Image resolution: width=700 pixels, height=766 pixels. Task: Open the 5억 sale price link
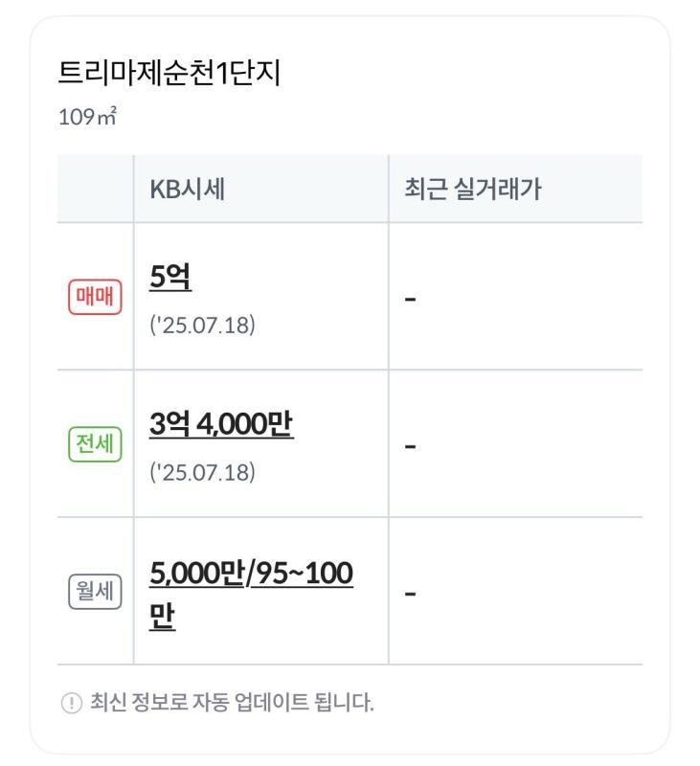[x=170, y=277]
